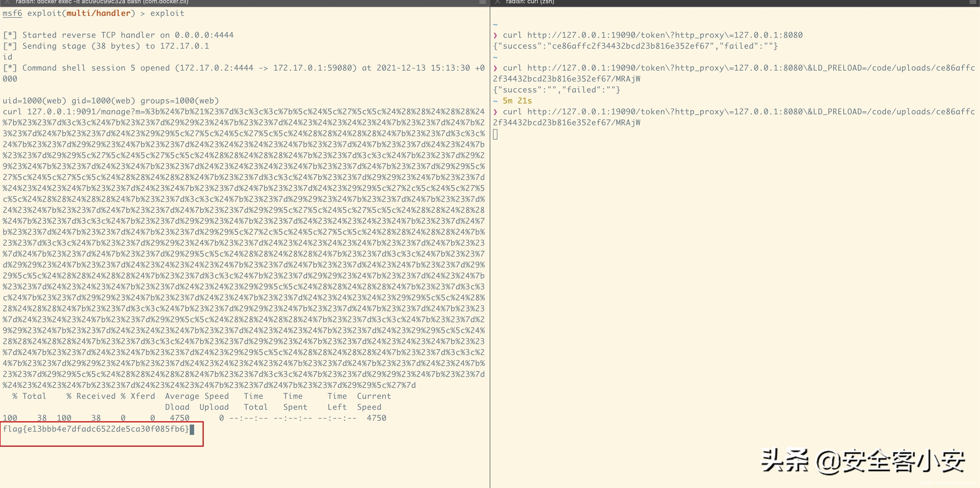This screenshot has width=980, height=488.
Task: Focus the docker exec pane title bar
Action: [x=102, y=2]
